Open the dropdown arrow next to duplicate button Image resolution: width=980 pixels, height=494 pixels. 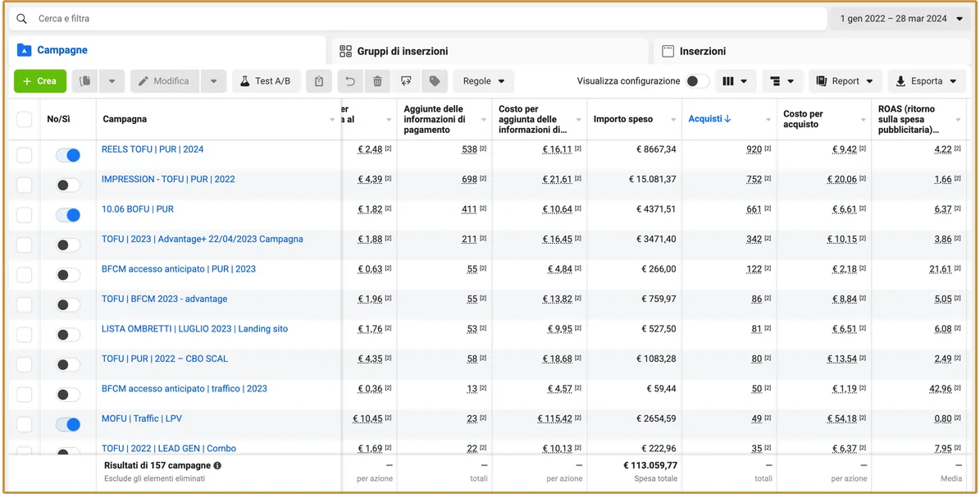click(x=112, y=81)
